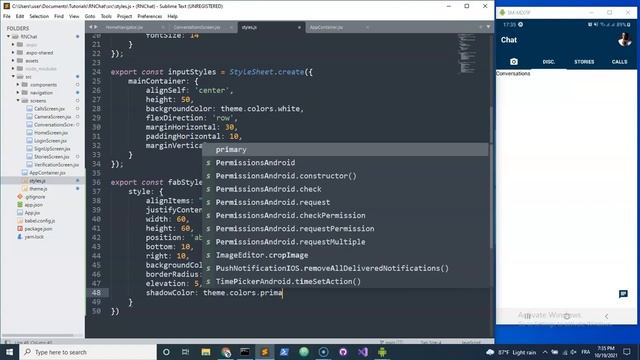Tap the new message floating button
This screenshot has height=360, width=640.
click(x=623, y=294)
